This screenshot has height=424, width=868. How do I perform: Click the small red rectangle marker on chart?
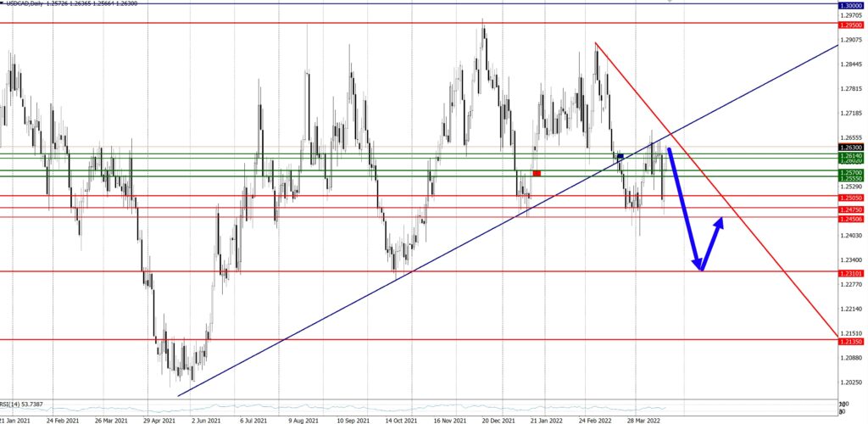coord(537,173)
